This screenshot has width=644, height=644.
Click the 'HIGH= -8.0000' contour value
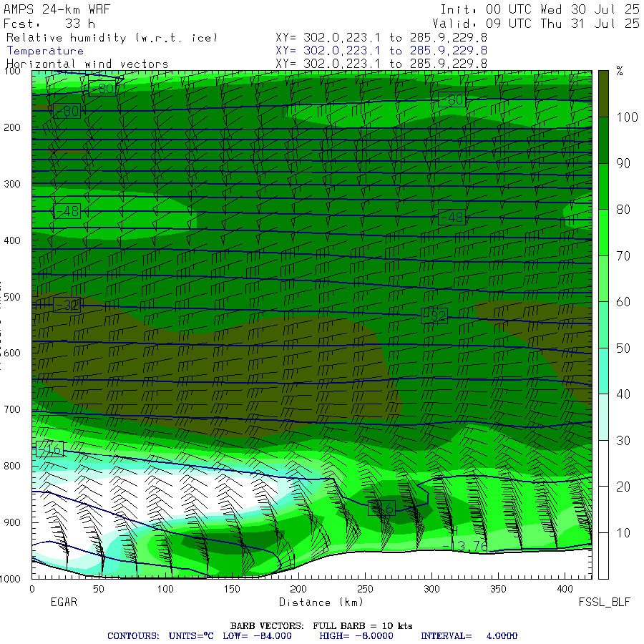coord(356,636)
